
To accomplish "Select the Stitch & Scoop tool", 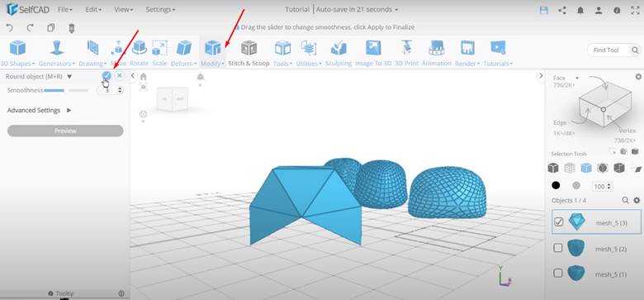I will (249, 54).
